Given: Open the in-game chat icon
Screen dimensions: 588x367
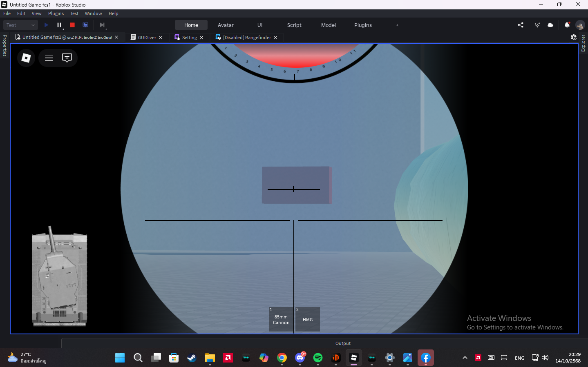Looking at the screenshot, I should [67, 58].
